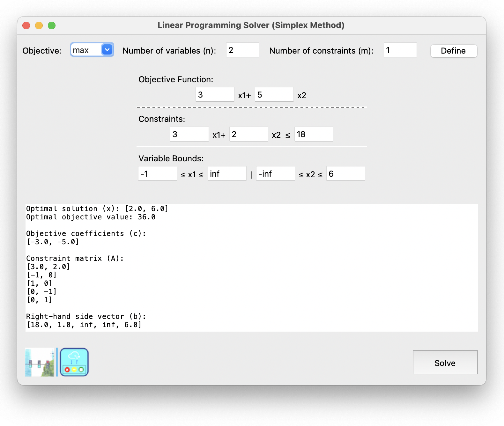Click the 'Objective Function:' label
Viewport: 504px width, 426px height.
[176, 79]
